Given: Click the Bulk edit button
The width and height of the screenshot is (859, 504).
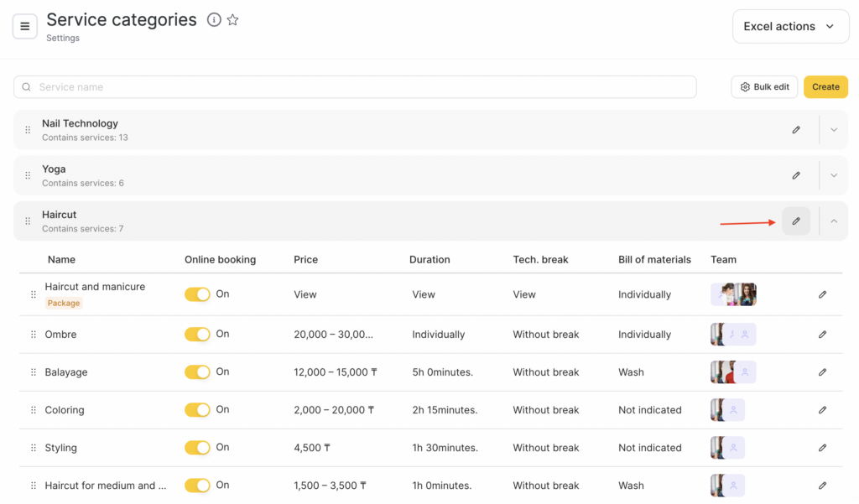Looking at the screenshot, I should click(764, 87).
